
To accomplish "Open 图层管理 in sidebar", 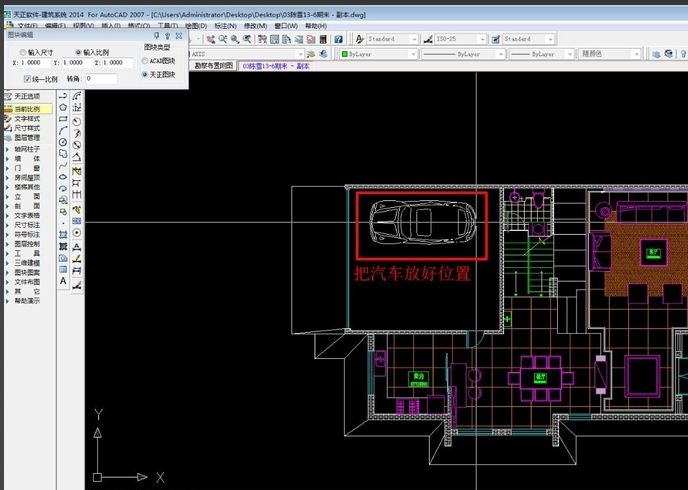I will pyautogui.click(x=27, y=138).
